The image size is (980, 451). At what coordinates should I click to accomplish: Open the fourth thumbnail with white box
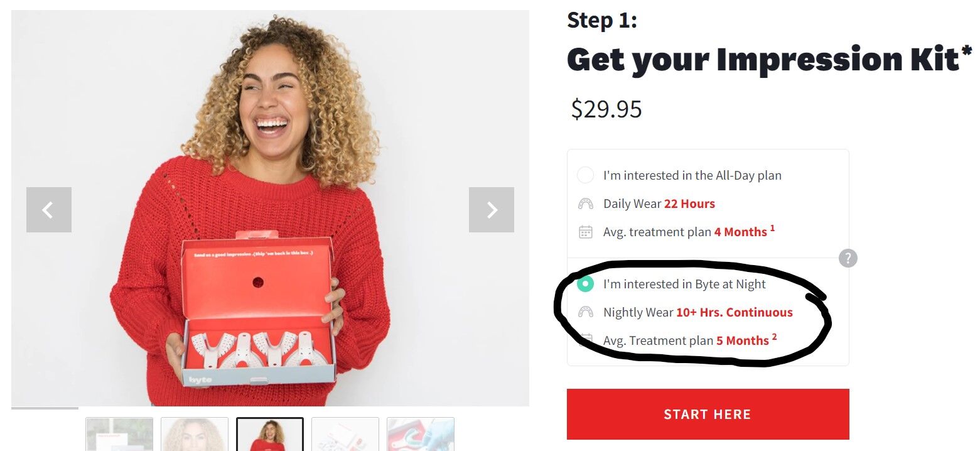click(x=345, y=434)
